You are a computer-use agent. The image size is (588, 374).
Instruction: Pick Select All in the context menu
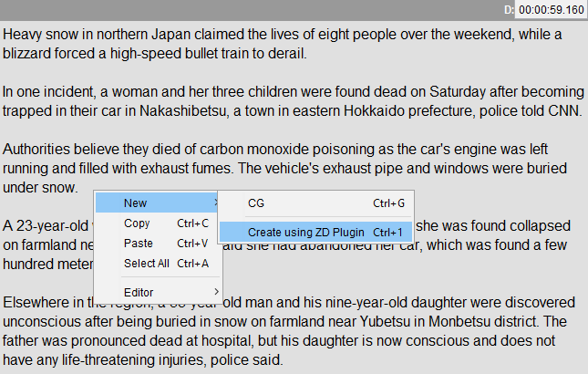click(146, 264)
